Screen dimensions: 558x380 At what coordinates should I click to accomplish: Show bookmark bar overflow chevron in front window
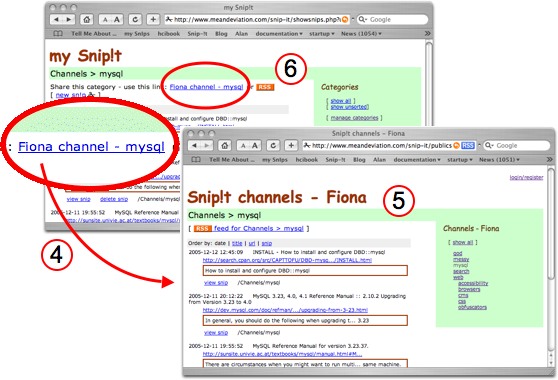549,160
